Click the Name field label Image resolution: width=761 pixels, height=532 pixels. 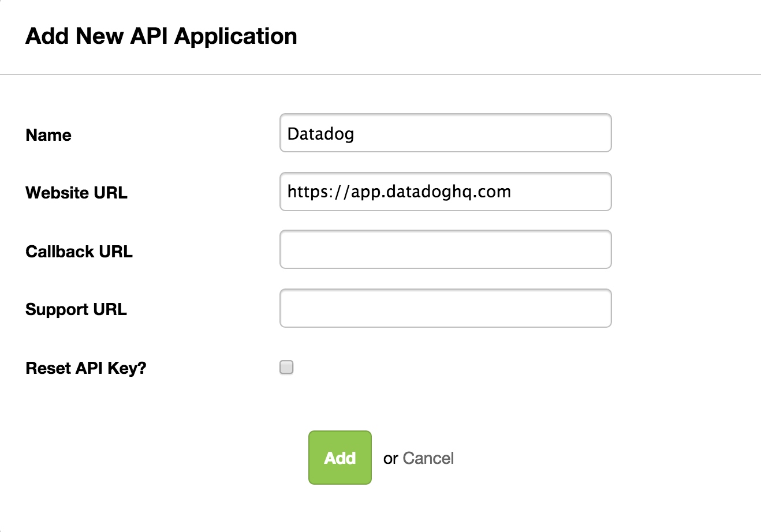pos(49,135)
